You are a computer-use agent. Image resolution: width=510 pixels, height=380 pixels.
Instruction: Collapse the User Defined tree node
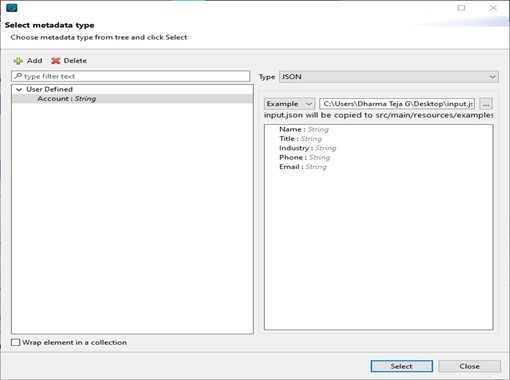(x=19, y=89)
